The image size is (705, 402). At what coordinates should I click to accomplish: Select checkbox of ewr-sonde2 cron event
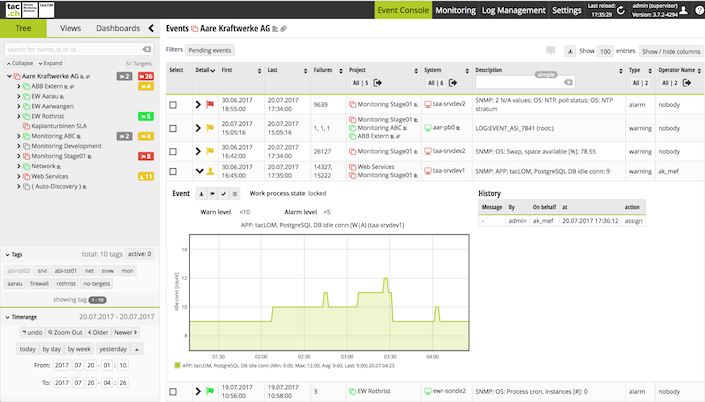pos(173,392)
